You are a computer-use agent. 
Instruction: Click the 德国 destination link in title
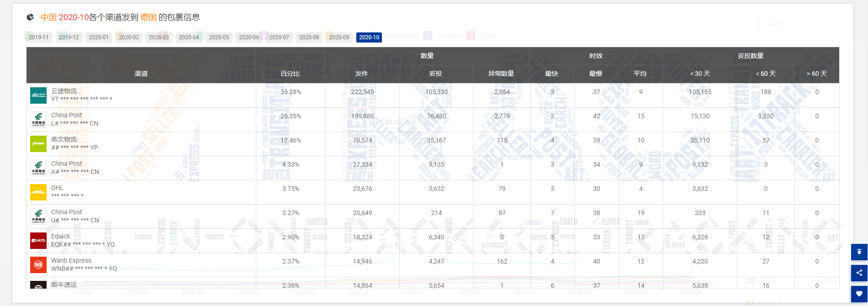[148, 17]
